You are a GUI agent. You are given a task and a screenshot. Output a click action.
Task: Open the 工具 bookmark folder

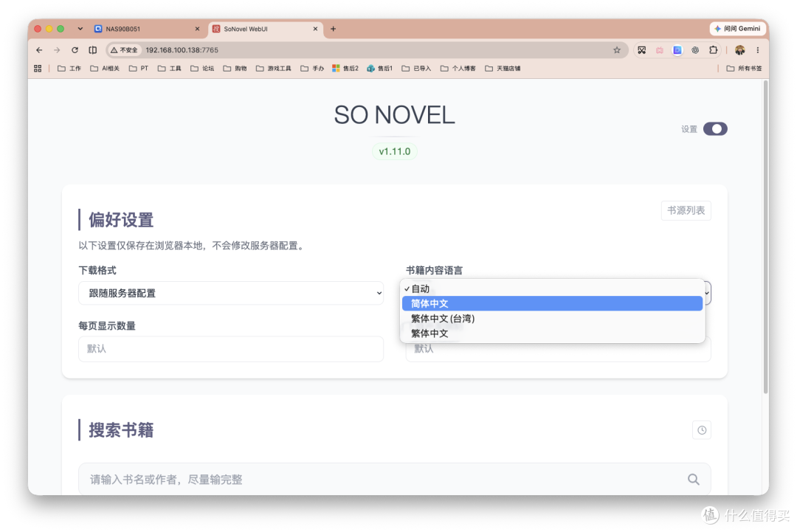pyautogui.click(x=169, y=68)
